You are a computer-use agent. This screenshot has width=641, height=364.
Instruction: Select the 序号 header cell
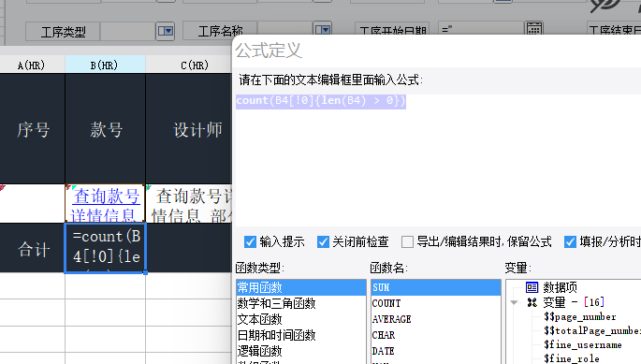[33, 129]
